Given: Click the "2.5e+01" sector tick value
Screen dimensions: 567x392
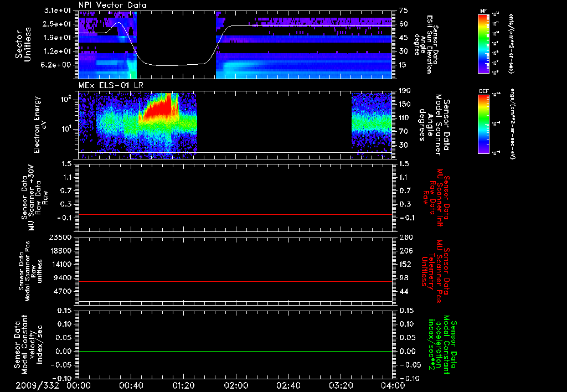Looking at the screenshot, I should [x=58, y=24].
